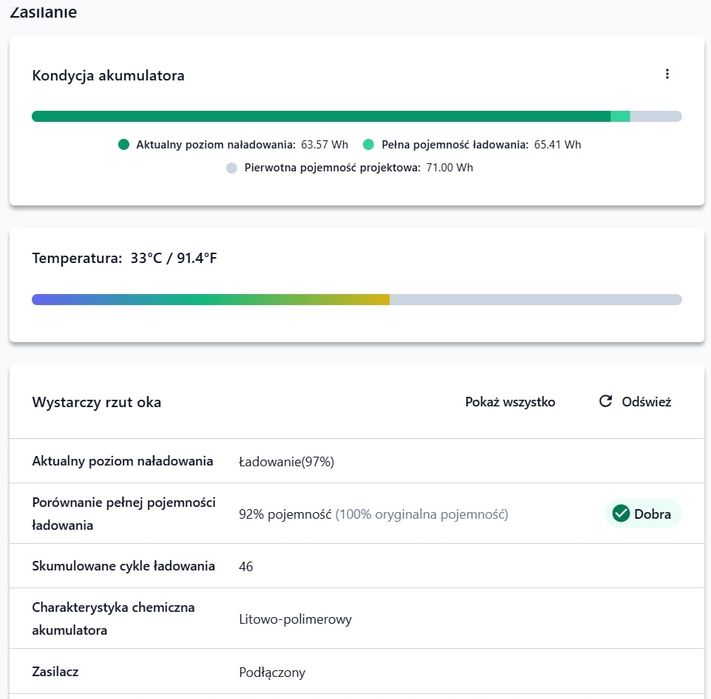Open the three-dot menu in Kondycja akumulatora
Viewport: 711px width, 699px height.
coord(667,74)
